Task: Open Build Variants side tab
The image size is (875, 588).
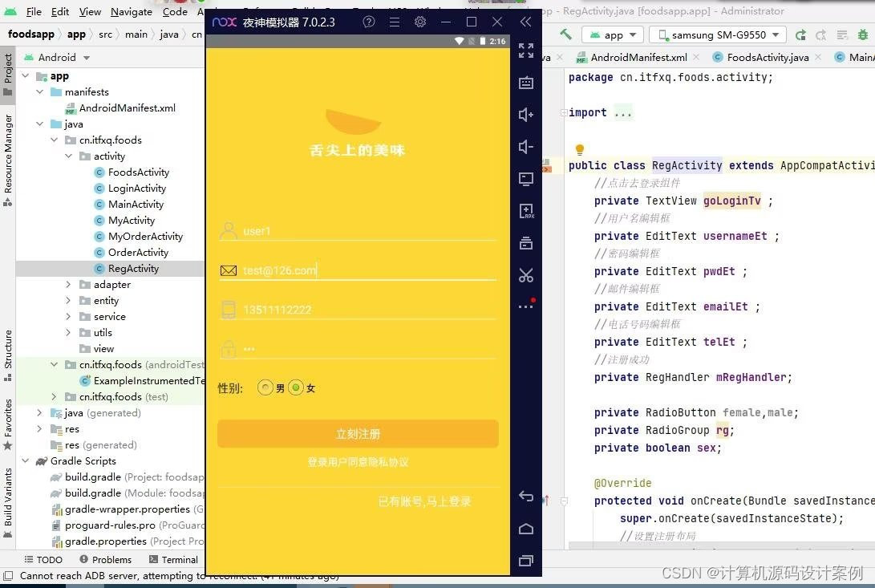Action: (8, 503)
